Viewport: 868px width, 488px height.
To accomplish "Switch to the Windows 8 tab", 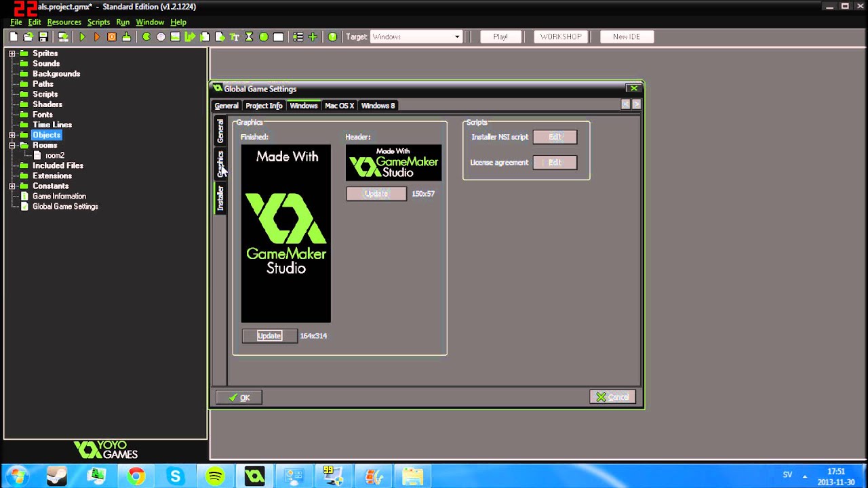I will [x=378, y=106].
